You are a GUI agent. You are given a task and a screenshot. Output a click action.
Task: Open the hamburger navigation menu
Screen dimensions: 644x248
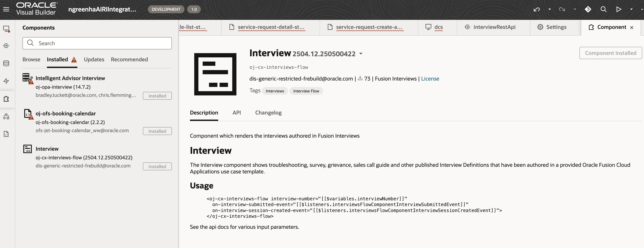click(6, 9)
